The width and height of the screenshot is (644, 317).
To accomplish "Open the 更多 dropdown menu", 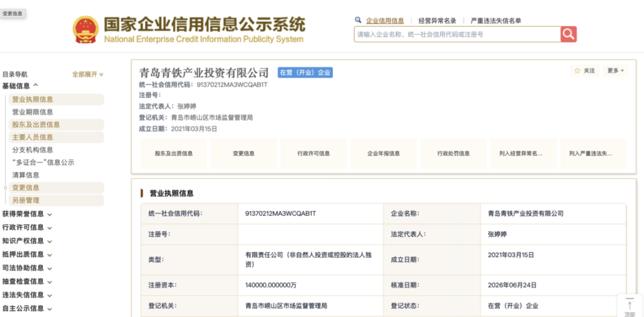I will (616, 70).
